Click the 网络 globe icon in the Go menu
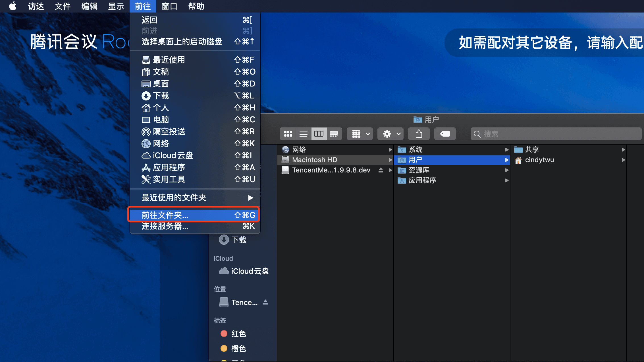 [x=146, y=143]
